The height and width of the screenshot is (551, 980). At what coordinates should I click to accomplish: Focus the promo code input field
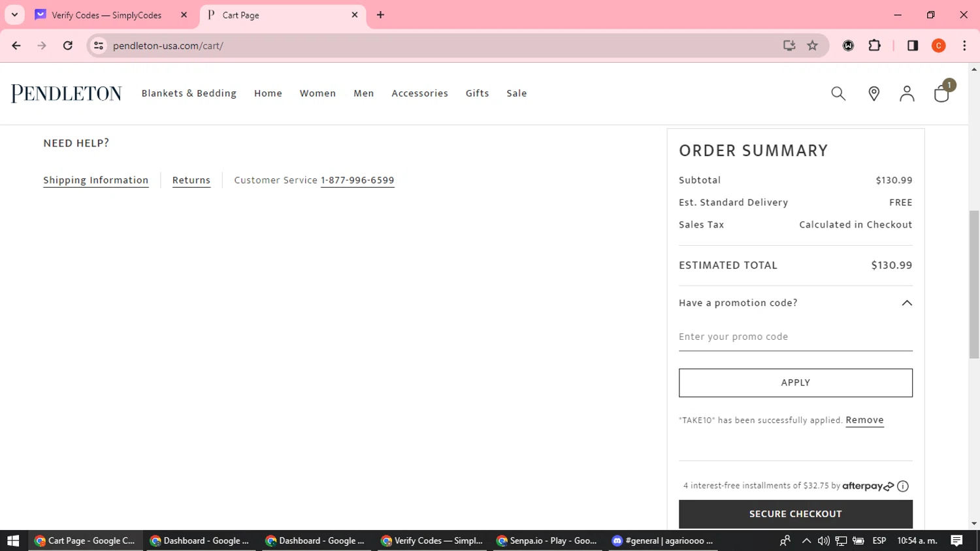795,337
